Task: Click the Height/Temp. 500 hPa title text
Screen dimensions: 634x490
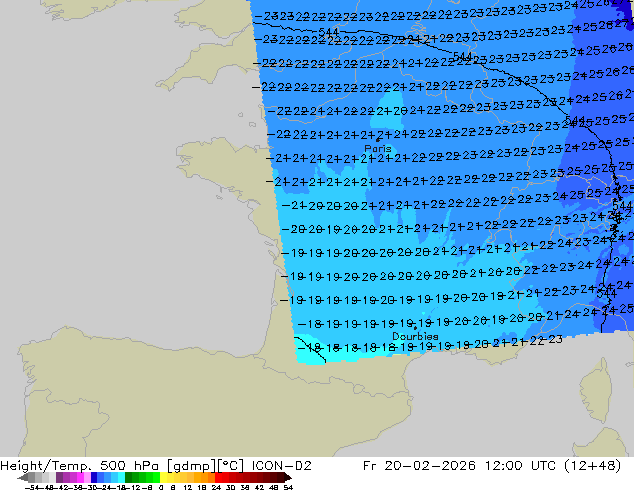Action: pos(79,466)
